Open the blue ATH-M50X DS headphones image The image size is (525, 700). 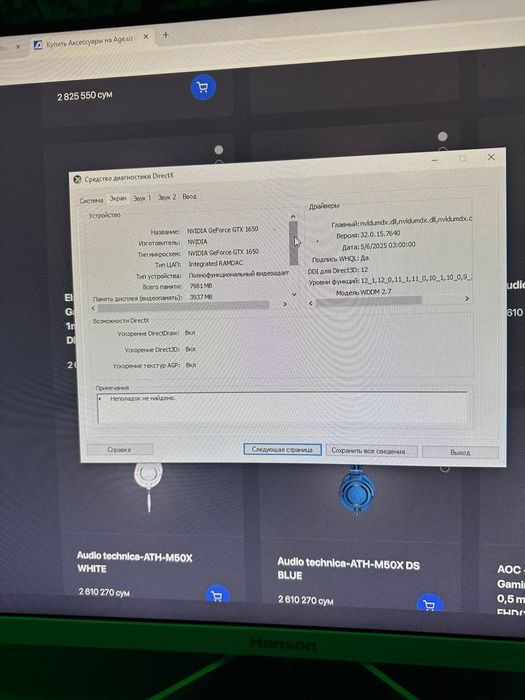click(356, 490)
